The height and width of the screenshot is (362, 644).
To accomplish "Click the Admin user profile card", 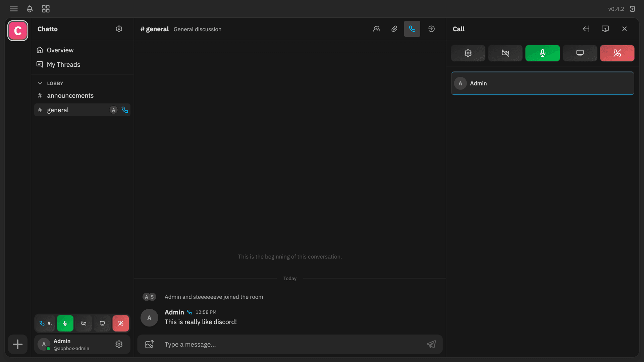I will (x=82, y=344).
